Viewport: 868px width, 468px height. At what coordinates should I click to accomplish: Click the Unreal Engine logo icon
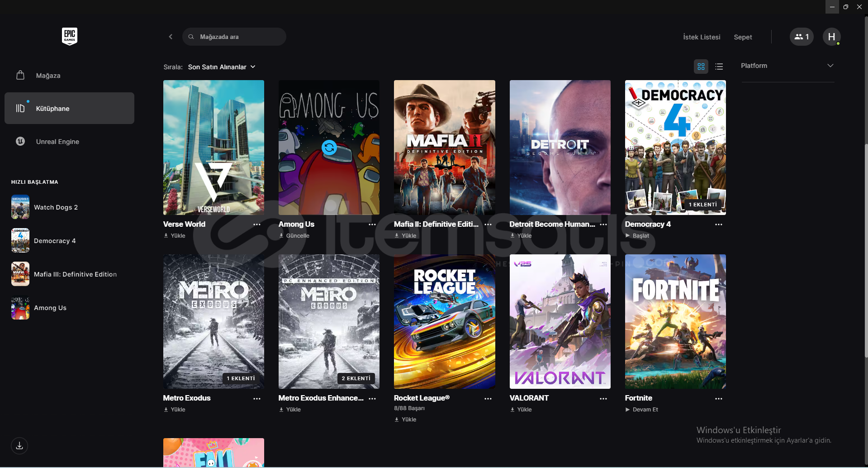pyautogui.click(x=20, y=141)
